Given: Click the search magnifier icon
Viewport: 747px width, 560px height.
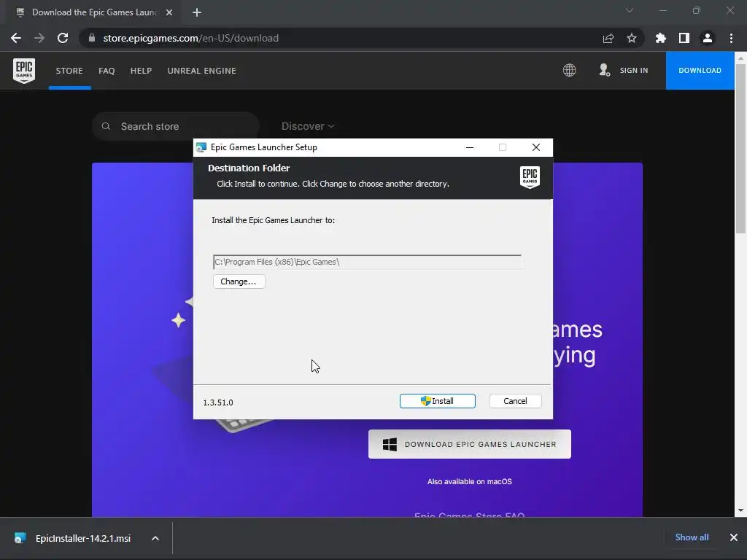Looking at the screenshot, I should pyautogui.click(x=106, y=126).
